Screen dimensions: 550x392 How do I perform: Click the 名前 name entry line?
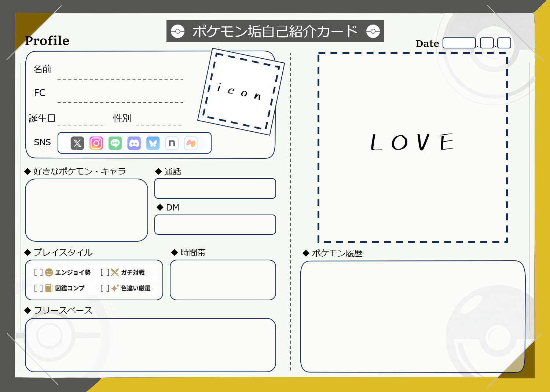120,78
